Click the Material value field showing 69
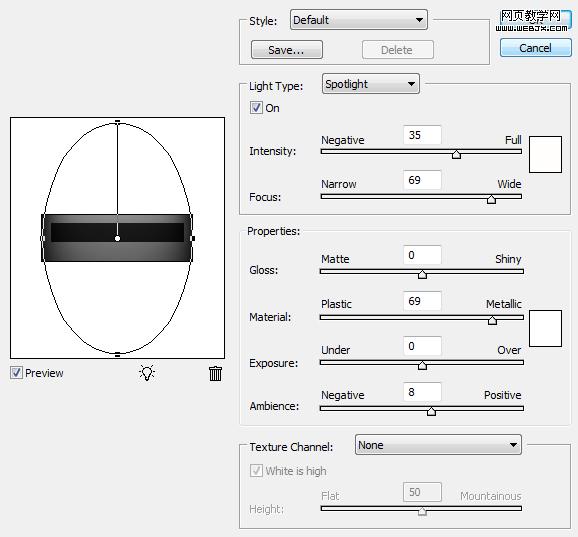This screenshot has width=578, height=537. [x=422, y=301]
